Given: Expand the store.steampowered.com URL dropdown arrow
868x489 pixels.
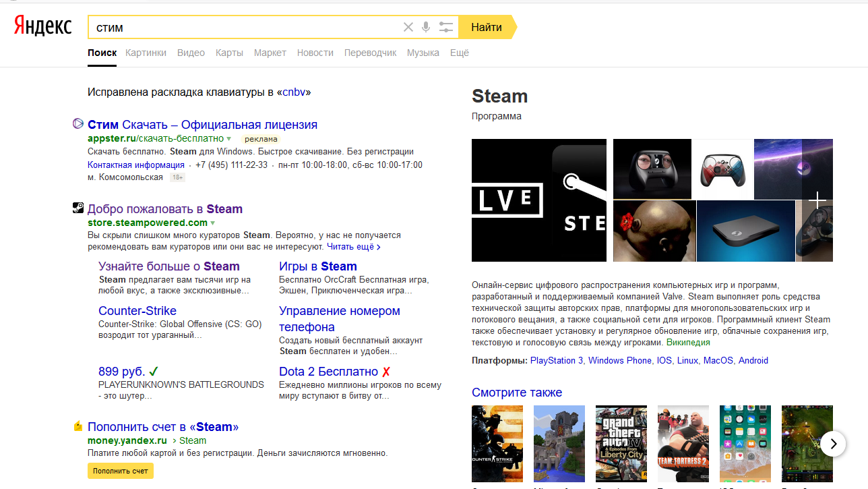Looking at the screenshot, I should coord(213,223).
